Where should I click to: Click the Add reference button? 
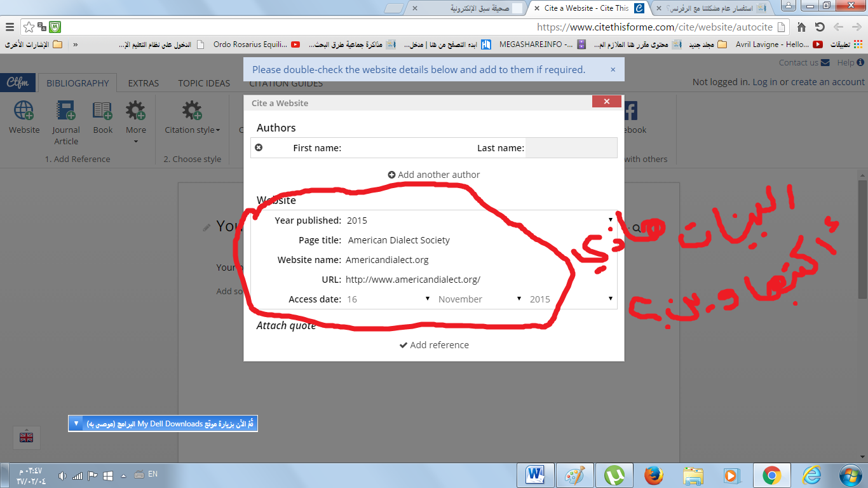(434, 345)
